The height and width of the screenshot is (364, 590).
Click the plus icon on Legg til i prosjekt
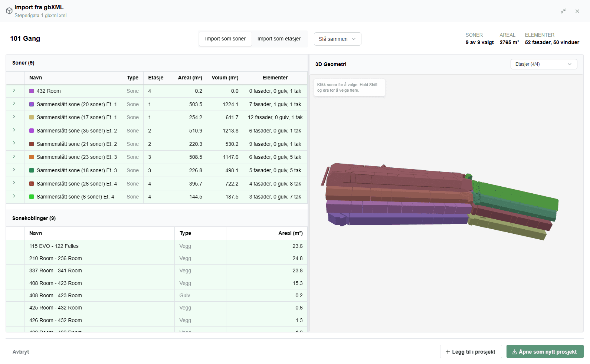coord(448,352)
